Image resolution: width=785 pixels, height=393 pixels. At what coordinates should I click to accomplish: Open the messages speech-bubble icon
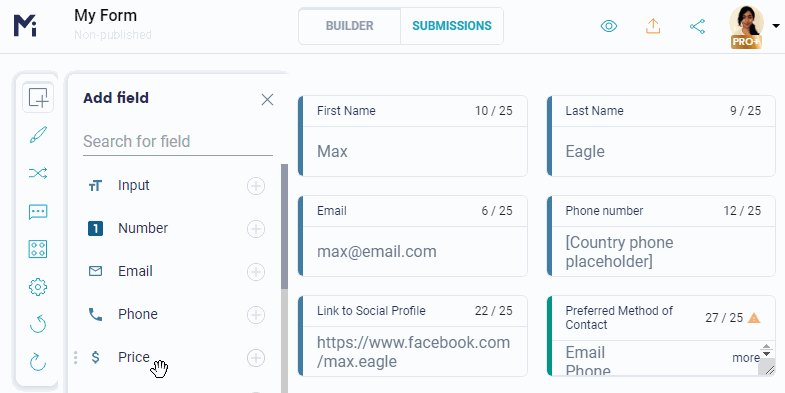pos(38,212)
